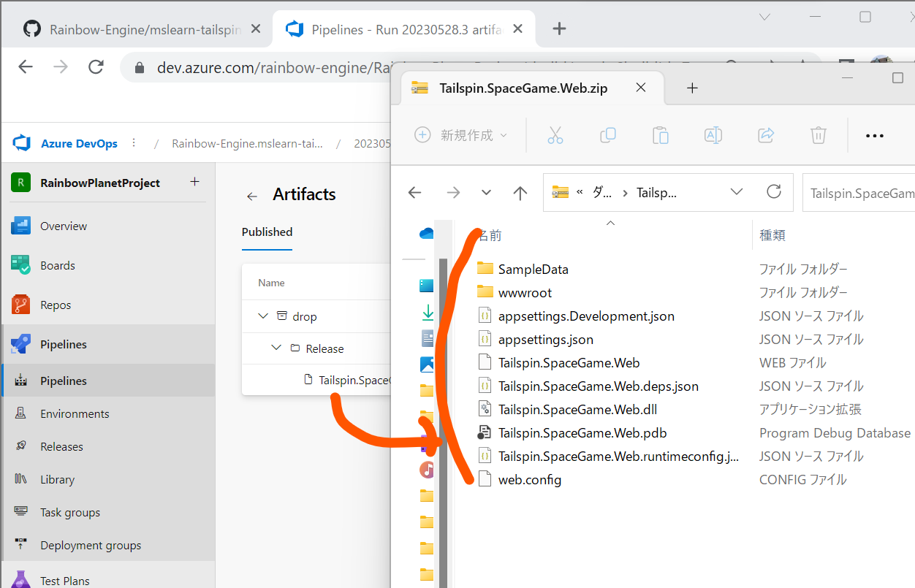Sort files by the 種類 column header
The width and height of the screenshot is (915, 588).
click(772, 235)
